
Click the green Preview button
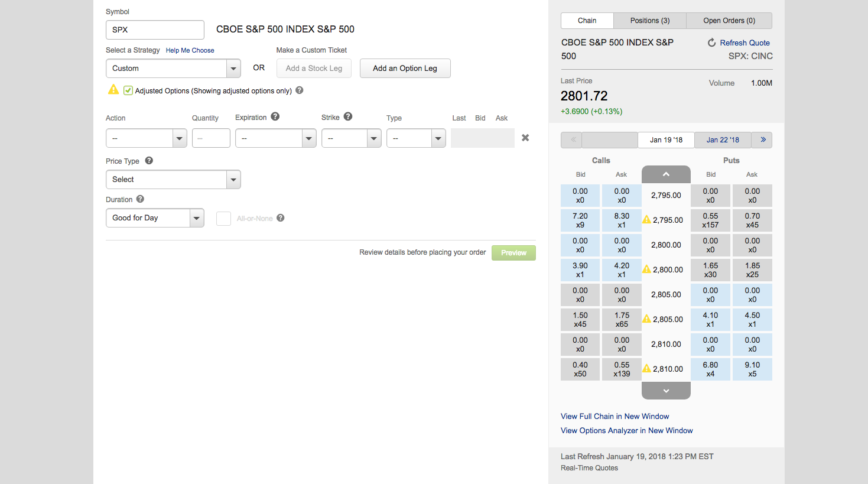(513, 253)
